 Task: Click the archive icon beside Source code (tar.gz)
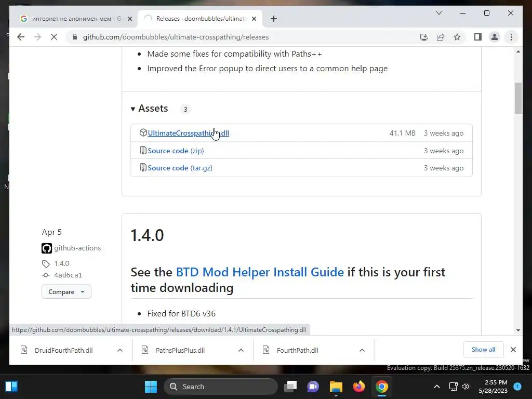click(x=143, y=168)
